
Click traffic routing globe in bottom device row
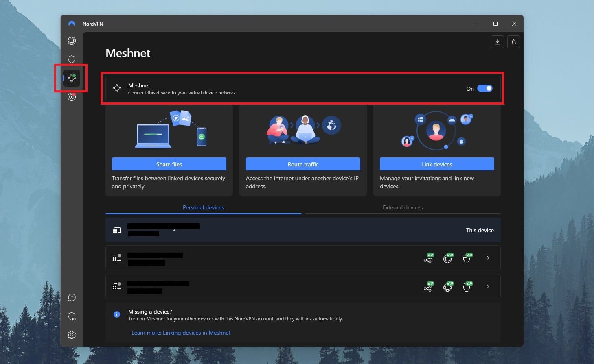point(448,286)
